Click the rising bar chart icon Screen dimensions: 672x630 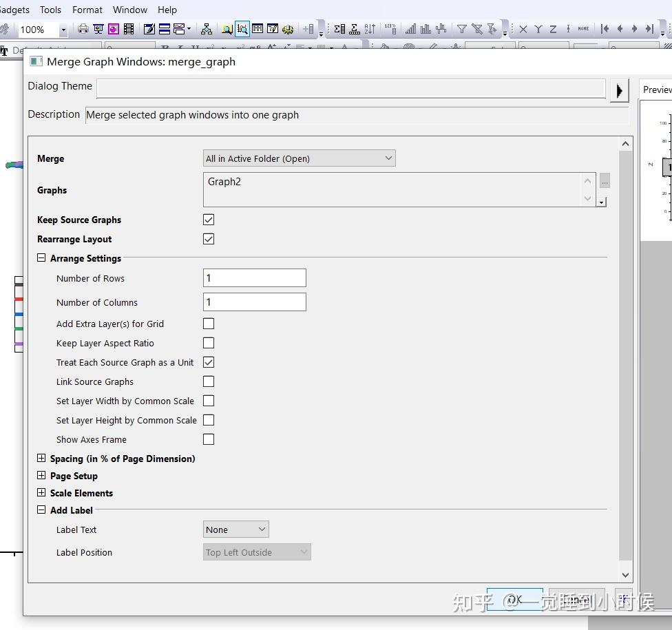410,29
